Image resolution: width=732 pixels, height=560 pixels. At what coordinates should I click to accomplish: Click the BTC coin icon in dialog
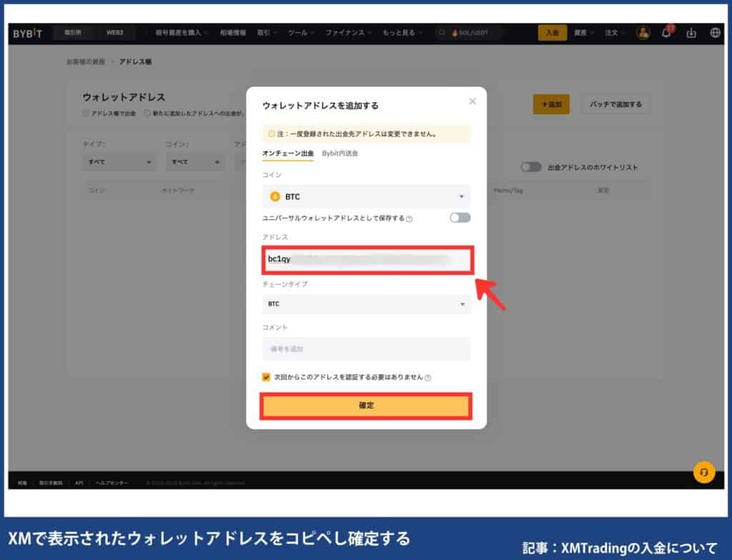point(275,196)
